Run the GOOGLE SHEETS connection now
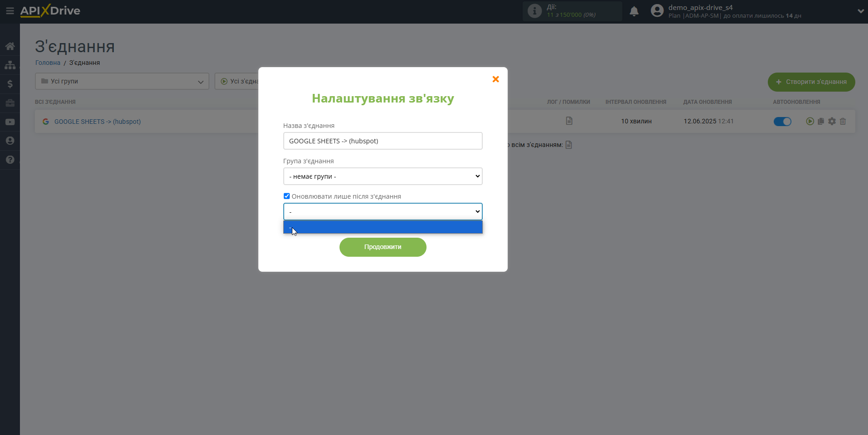This screenshot has width=868, height=435. click(x=810, y=121)
